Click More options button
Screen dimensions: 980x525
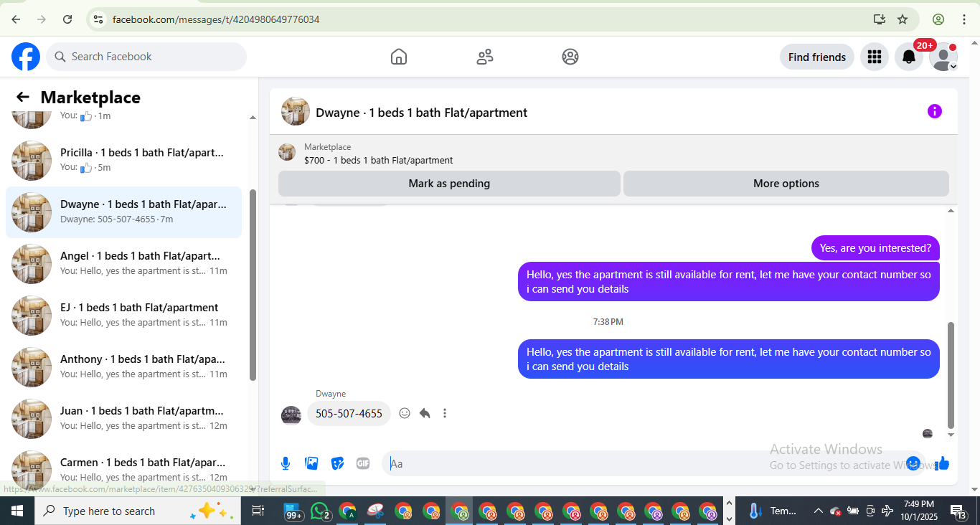(x=786, y=184)
